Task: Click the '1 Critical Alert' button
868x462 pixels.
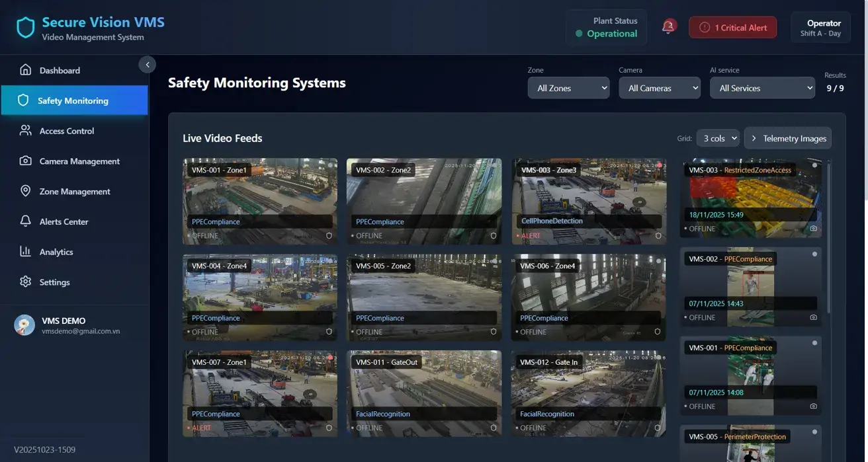Action: [733, 27]
